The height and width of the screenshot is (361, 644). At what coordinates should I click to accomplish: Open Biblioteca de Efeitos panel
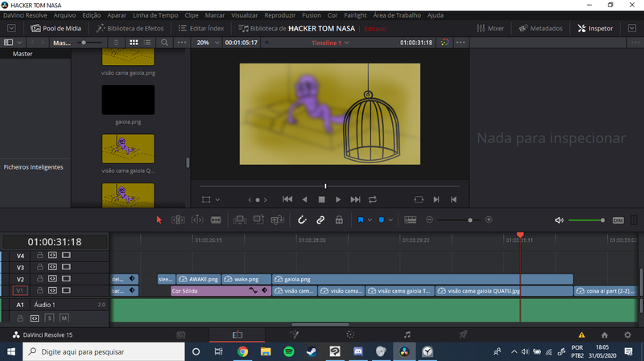130,28
